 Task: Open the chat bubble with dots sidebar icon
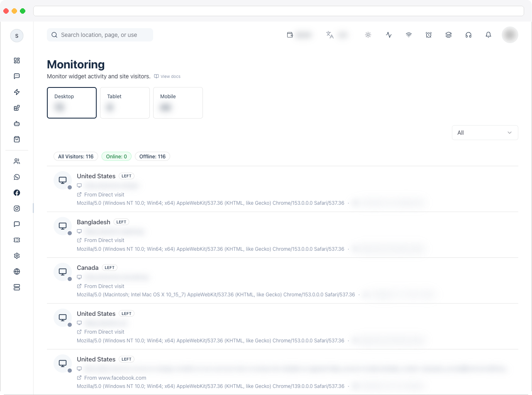click(x=17, y=76)
